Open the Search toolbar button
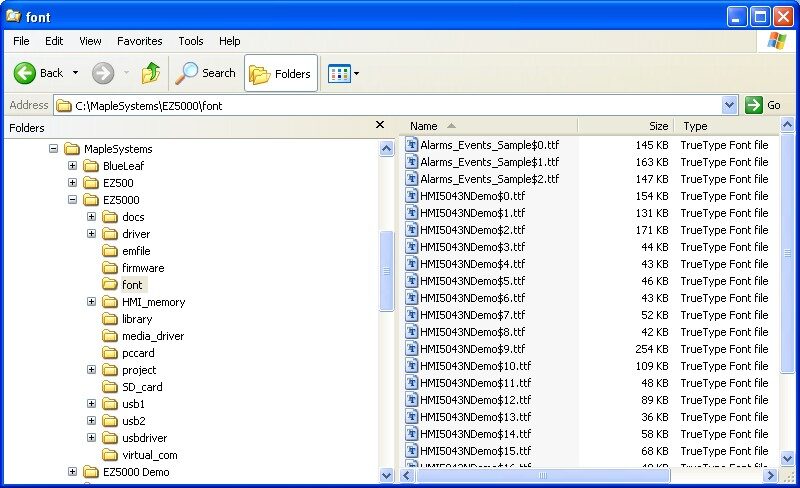The width and height of the screenshot is (800, 488). click(206, 74)
